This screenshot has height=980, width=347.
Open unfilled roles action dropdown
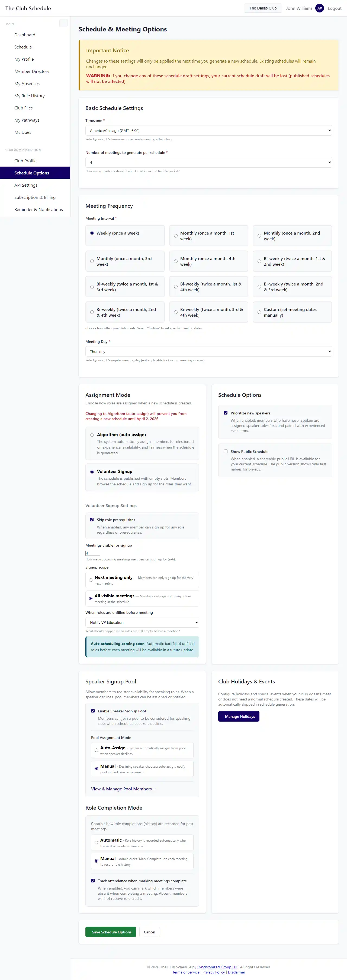142,622
